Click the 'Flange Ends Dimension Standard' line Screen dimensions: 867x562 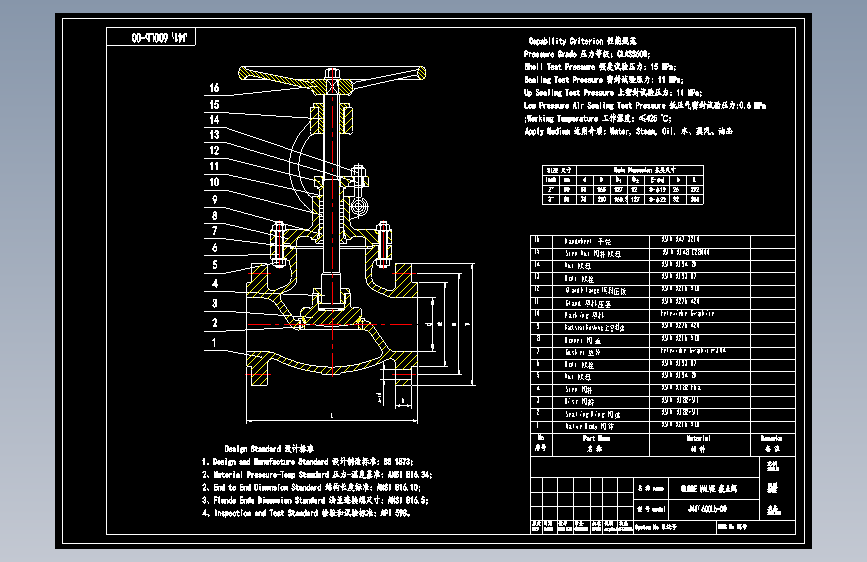[315, 500]
